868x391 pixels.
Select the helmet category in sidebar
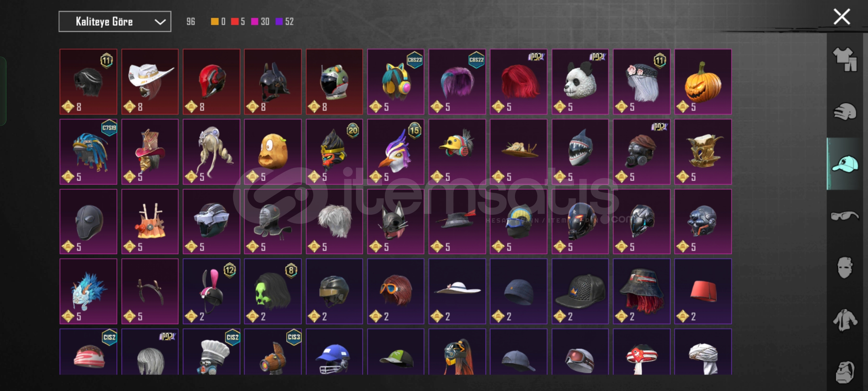coord(845,112)
